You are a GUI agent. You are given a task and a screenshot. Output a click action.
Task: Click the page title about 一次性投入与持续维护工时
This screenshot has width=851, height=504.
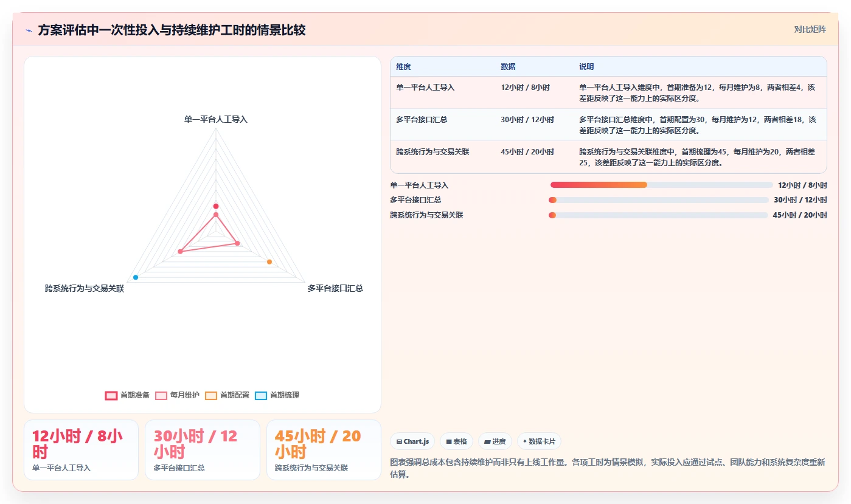click(172, 30)
